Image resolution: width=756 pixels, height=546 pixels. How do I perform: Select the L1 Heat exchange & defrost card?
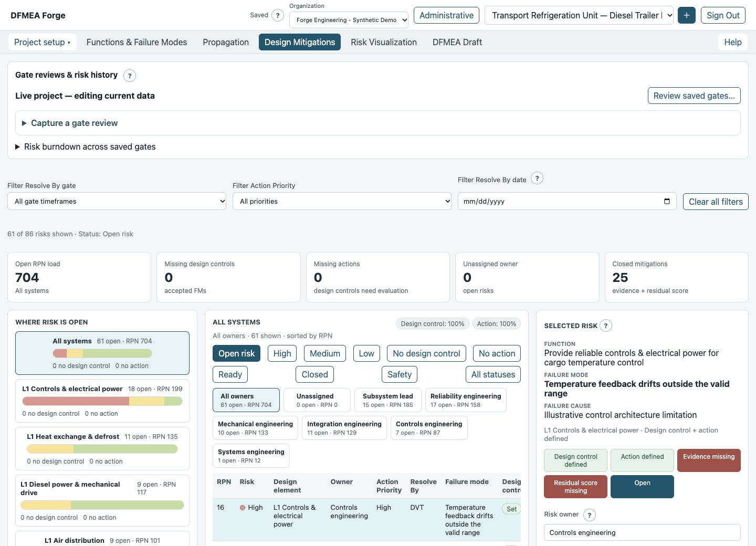click(102, 449)
